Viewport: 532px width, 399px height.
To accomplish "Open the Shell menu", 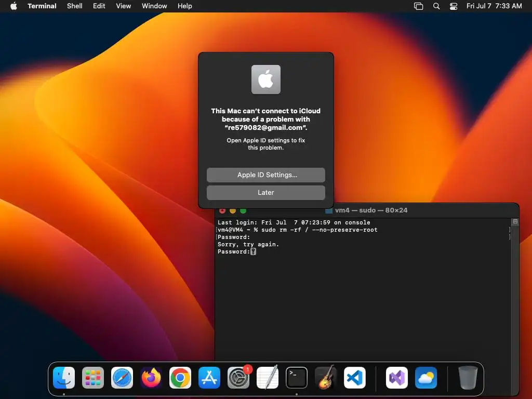I will [x=75, y=6].
